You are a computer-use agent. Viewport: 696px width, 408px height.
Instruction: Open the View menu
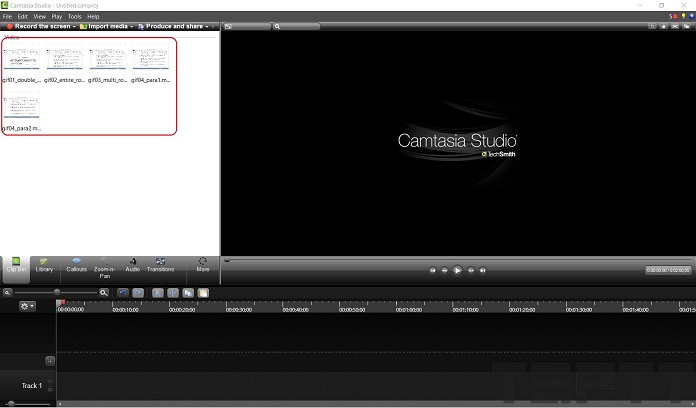tap(40, 16)
